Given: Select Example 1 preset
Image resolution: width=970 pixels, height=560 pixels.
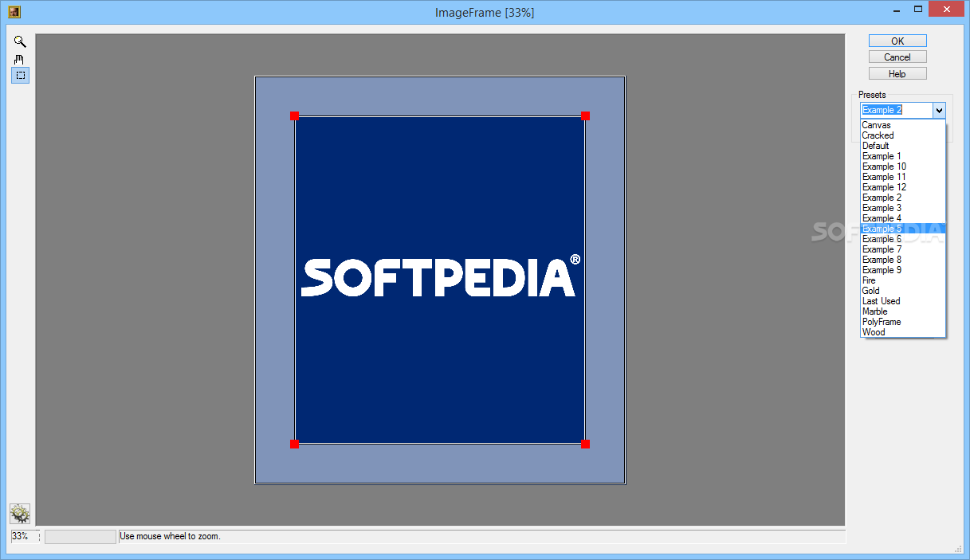Looking at the screenshot, I should (x=903, y=156).
